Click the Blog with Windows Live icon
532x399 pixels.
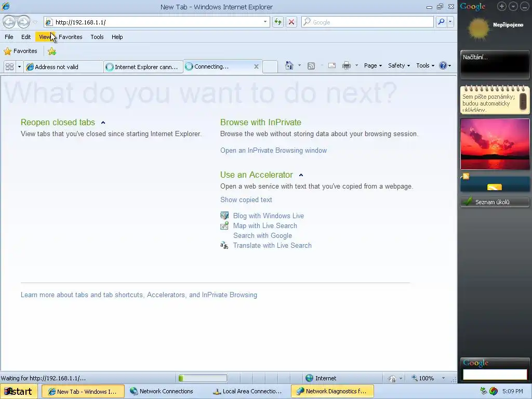(224, 216)
